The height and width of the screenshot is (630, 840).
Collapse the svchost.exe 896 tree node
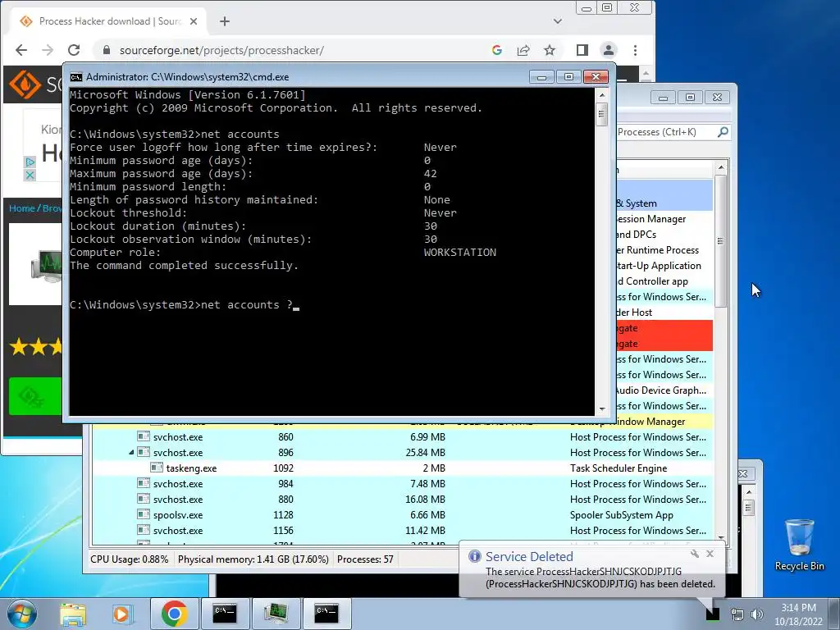[131, 453]
